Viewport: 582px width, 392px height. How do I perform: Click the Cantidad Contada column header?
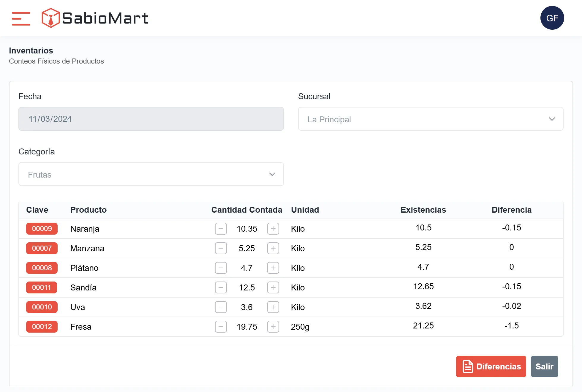coord(246,210)
